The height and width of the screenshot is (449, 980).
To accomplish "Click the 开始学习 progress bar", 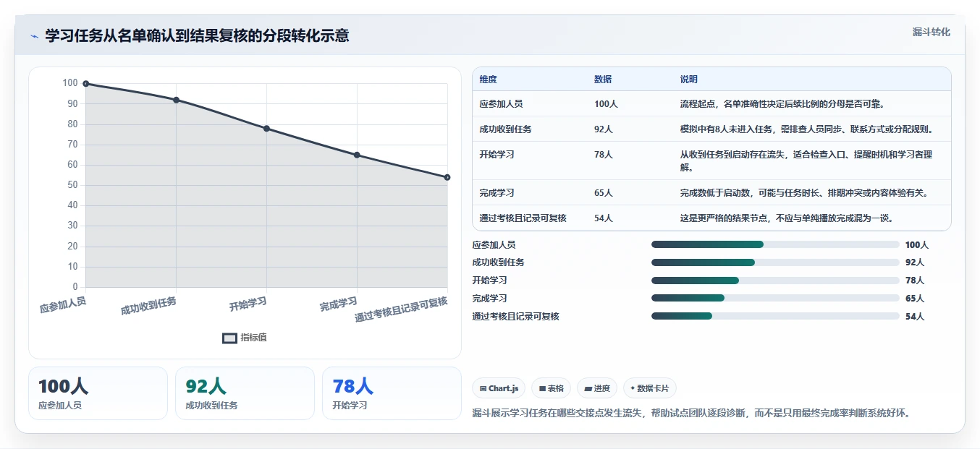I will 775,281.
